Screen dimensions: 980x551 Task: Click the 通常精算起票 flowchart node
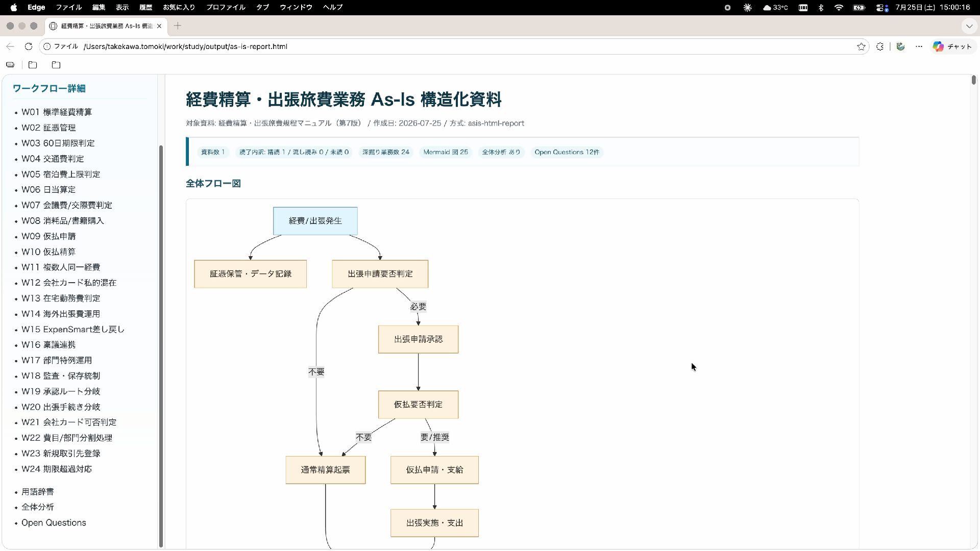click(x=326, y=470)
